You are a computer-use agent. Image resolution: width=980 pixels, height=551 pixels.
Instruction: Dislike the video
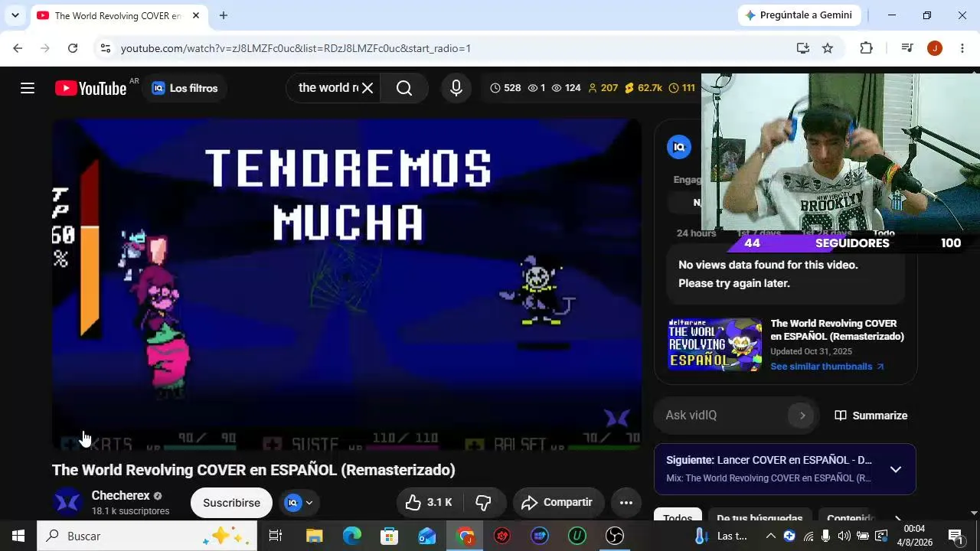point(484,503)
